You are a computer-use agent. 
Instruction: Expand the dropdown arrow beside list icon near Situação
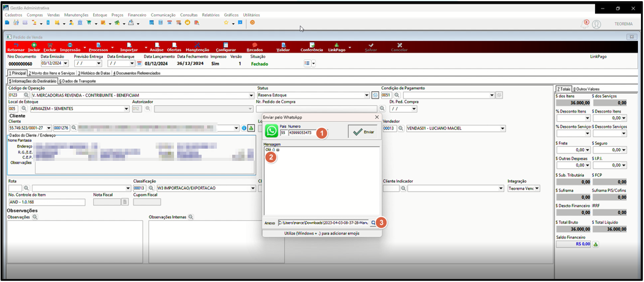coord(314,64)
